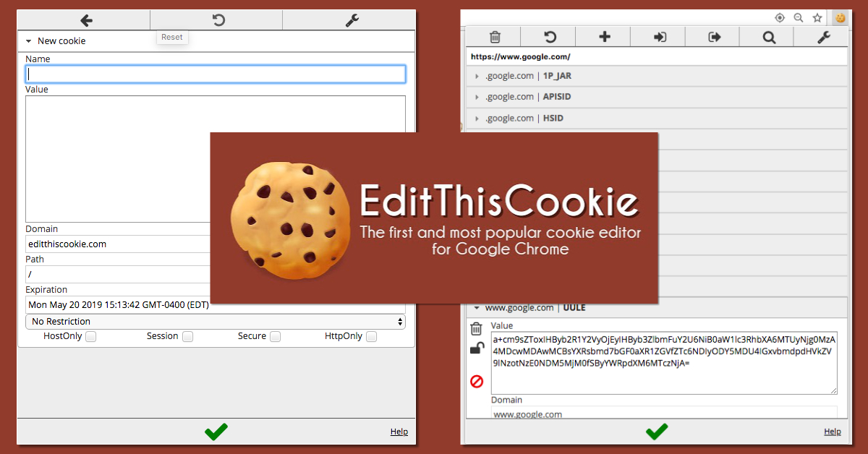This screenshot has width=868, height=454.
Task: Block UULE cookie with red prohibited icon
Action: tap(477, 381)
